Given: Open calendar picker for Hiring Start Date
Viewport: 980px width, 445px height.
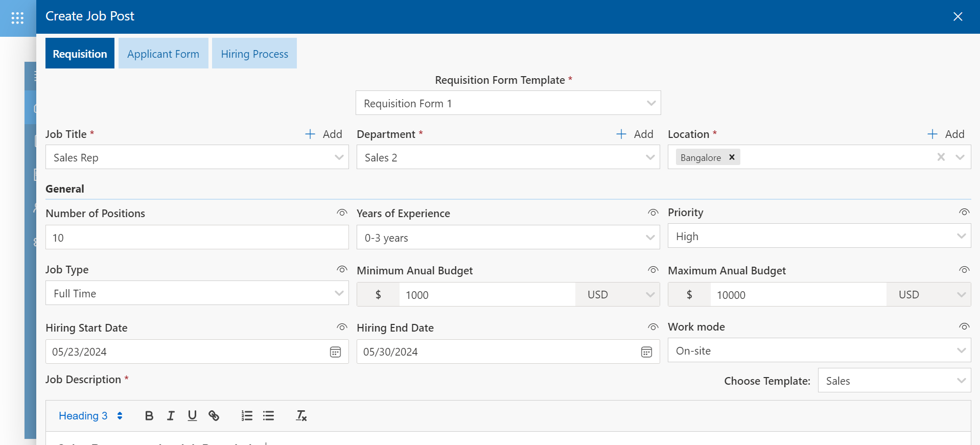Looking at the screenshot, I should 335,352.
